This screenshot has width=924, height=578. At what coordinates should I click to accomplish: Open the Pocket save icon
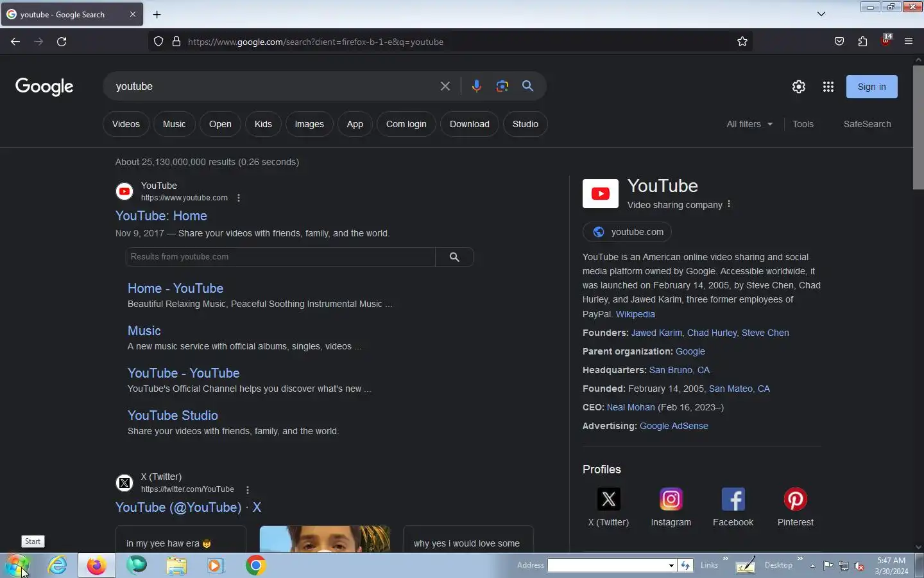839,42
